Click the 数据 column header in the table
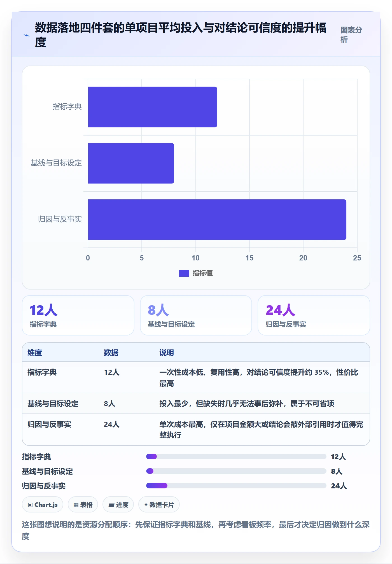The height and width of the screenshot is (564, 392). pos(111,353)
